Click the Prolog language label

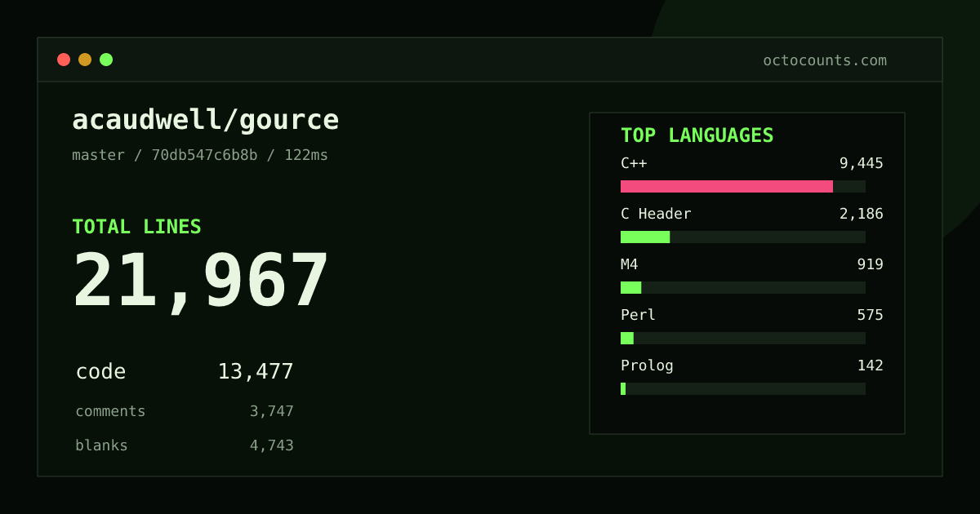(x=647, y=366)
